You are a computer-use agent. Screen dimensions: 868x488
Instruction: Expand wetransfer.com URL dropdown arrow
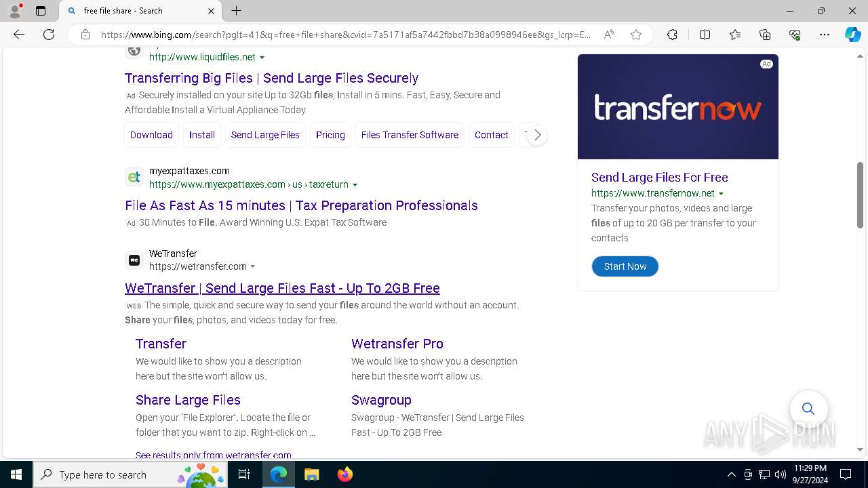tap(253, 267)
